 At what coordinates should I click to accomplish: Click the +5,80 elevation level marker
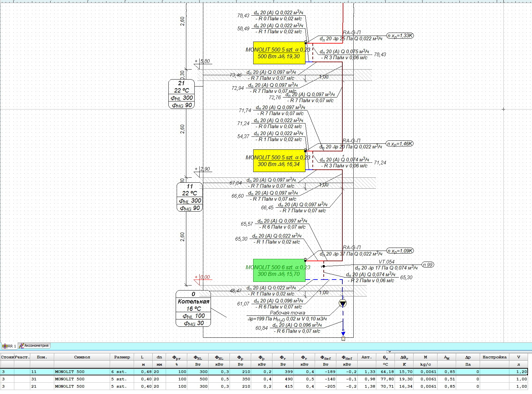tap(203, 62)
